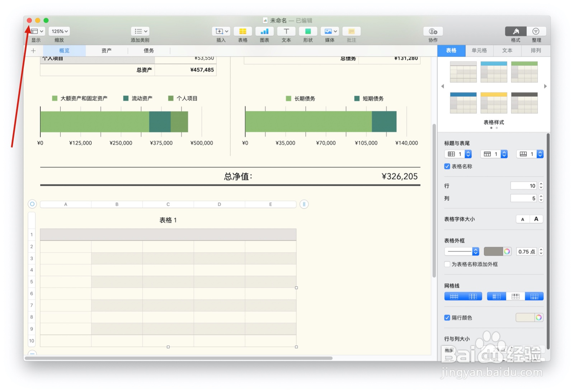Choose the larger table font size A
The image size is (574, 392).
[x=536, y=219]
